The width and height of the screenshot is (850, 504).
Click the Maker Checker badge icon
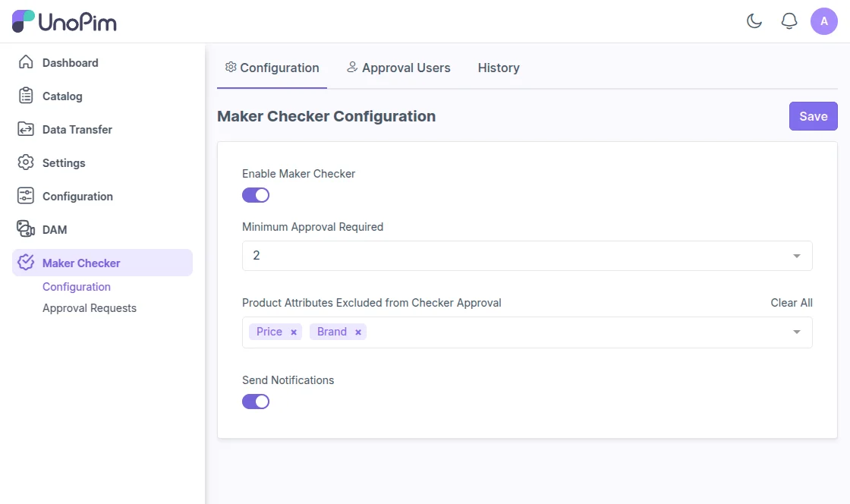(x=26, y=263)
